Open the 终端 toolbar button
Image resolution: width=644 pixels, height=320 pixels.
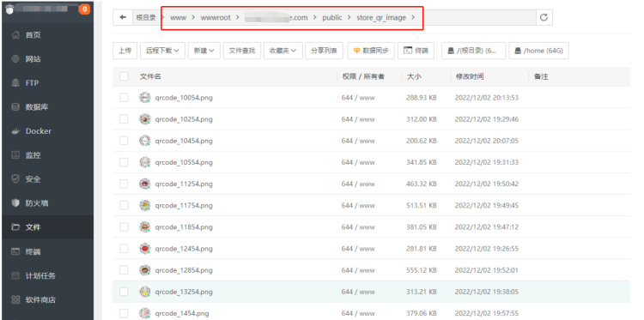point(416,51)
